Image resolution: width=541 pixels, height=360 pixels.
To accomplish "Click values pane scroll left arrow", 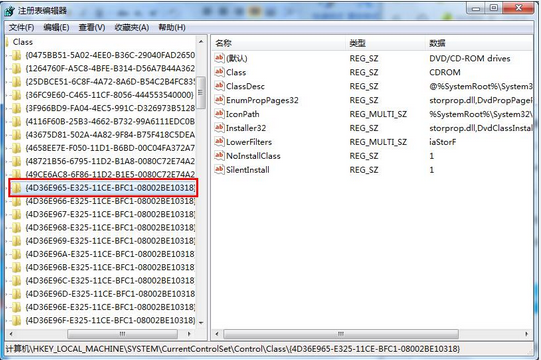I will pos(217,334).
